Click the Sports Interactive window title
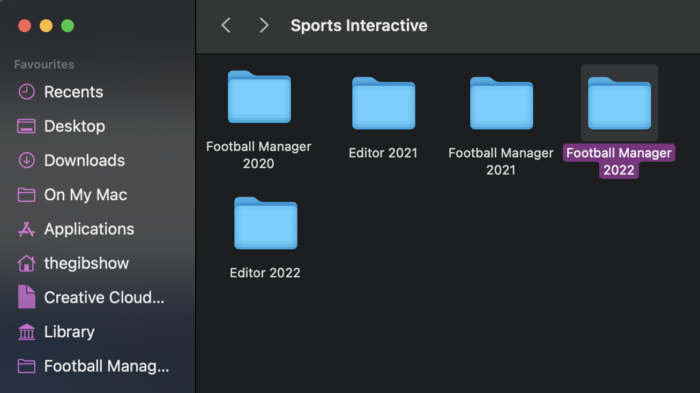 coord(359,25)
